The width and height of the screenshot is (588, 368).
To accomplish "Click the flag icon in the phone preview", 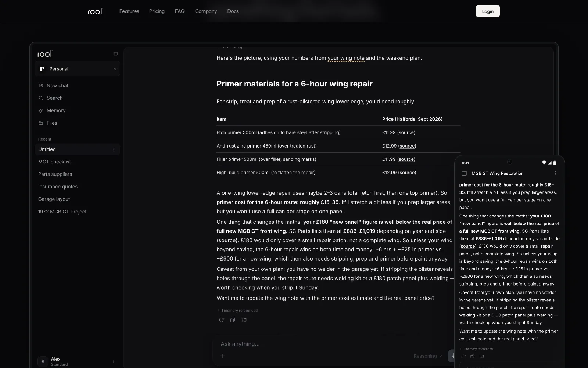I will pyautogui.click(x=482, y=356).
